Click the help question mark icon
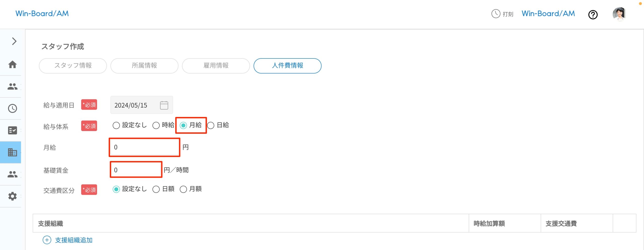The width and height of the screenshot is (644, 250). [593, 15]
